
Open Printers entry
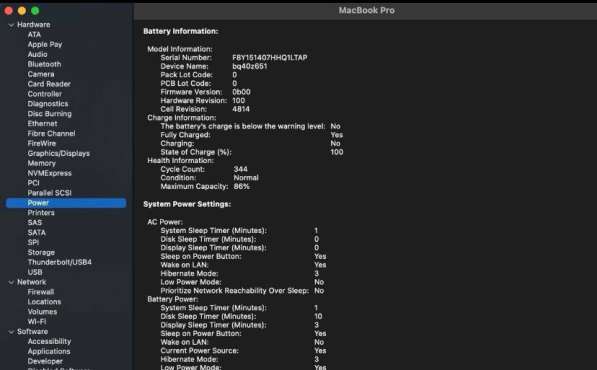point(41,213)
